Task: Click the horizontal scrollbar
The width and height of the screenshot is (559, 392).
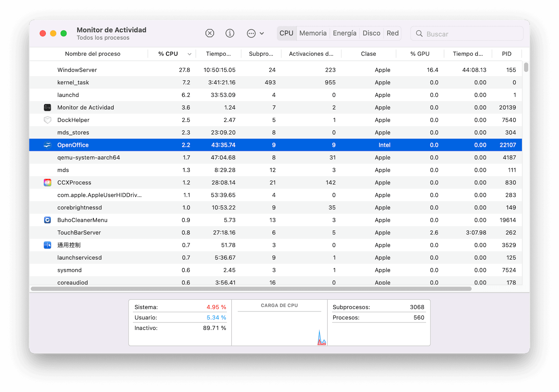Action: tap(251, 289)
